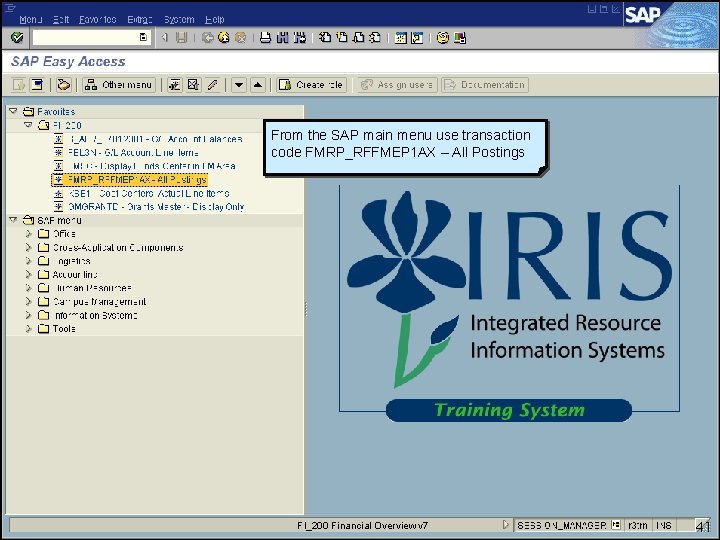Click the Next Page icon
Screen dimensions: 720x540
pos(359,38)
